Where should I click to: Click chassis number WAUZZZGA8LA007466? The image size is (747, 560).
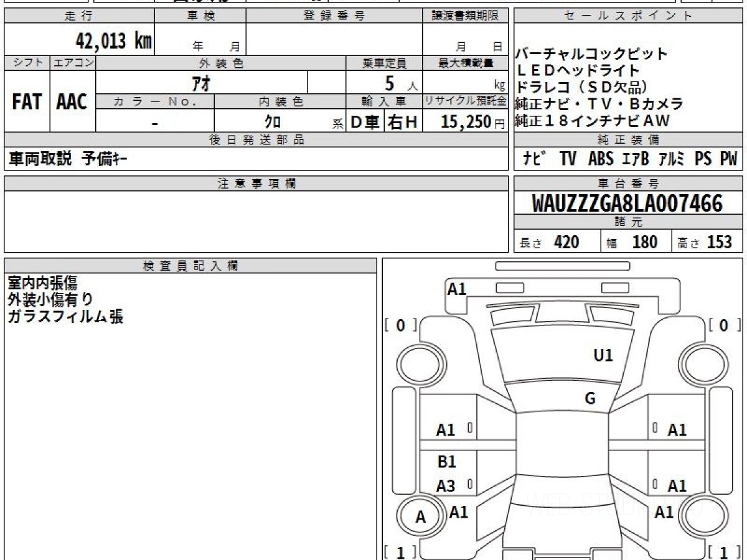627,203
